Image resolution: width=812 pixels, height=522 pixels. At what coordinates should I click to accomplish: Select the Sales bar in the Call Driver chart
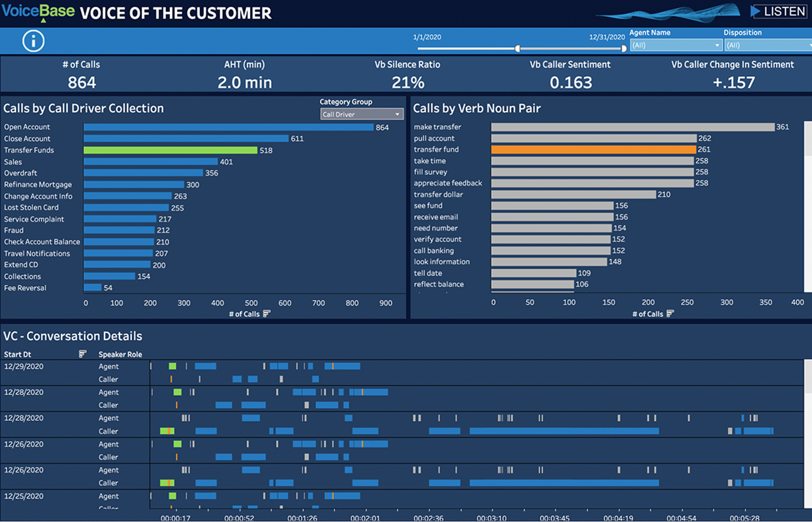[151, 162]
